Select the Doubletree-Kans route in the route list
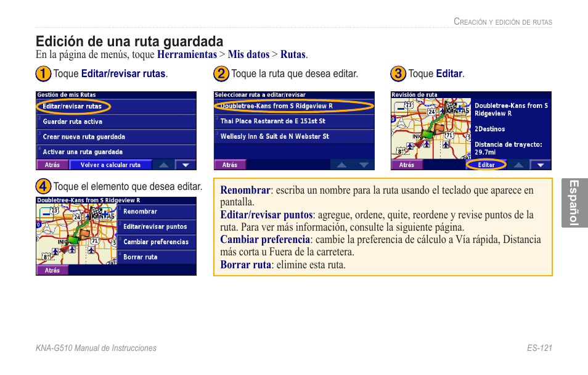 [294, 106]
